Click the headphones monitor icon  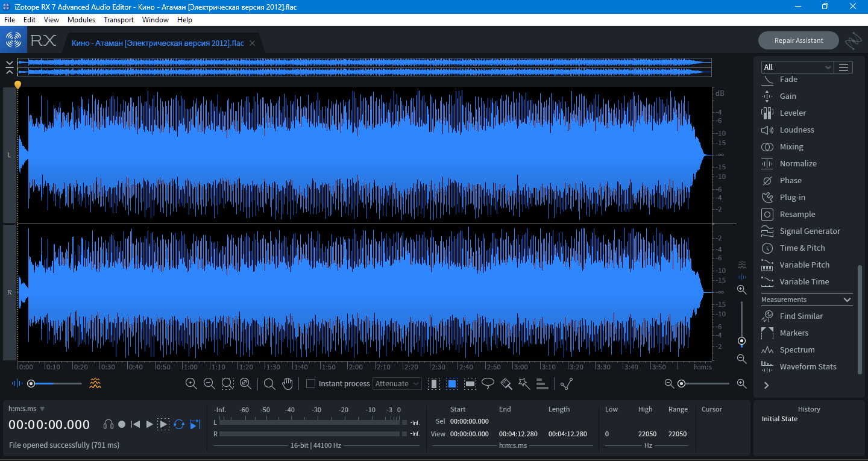point(108,424)
